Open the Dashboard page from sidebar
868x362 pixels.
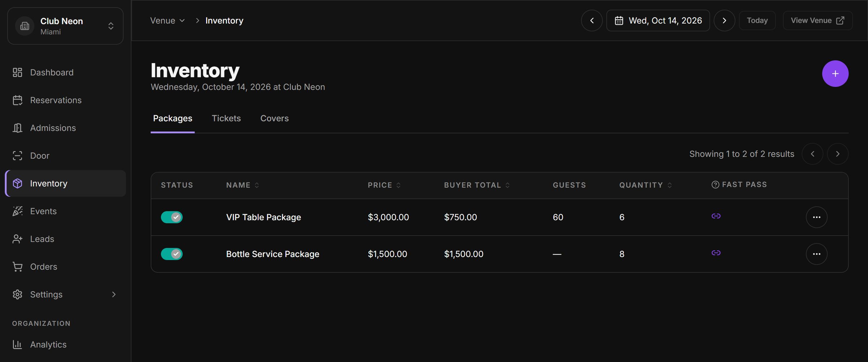[65, 72]
